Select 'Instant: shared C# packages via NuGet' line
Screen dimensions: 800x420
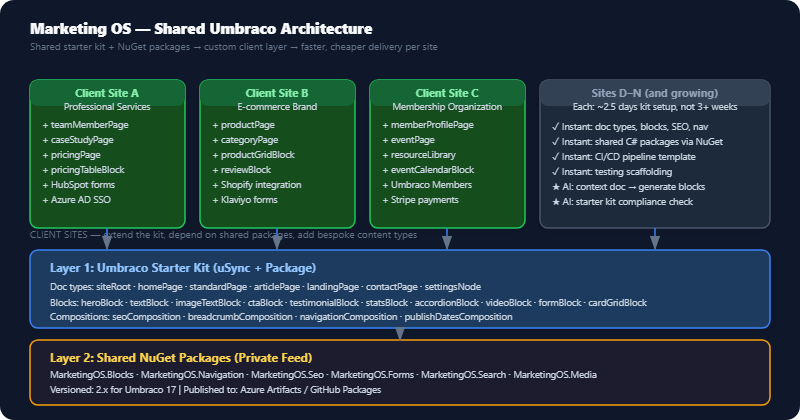(x=637, y=142)
